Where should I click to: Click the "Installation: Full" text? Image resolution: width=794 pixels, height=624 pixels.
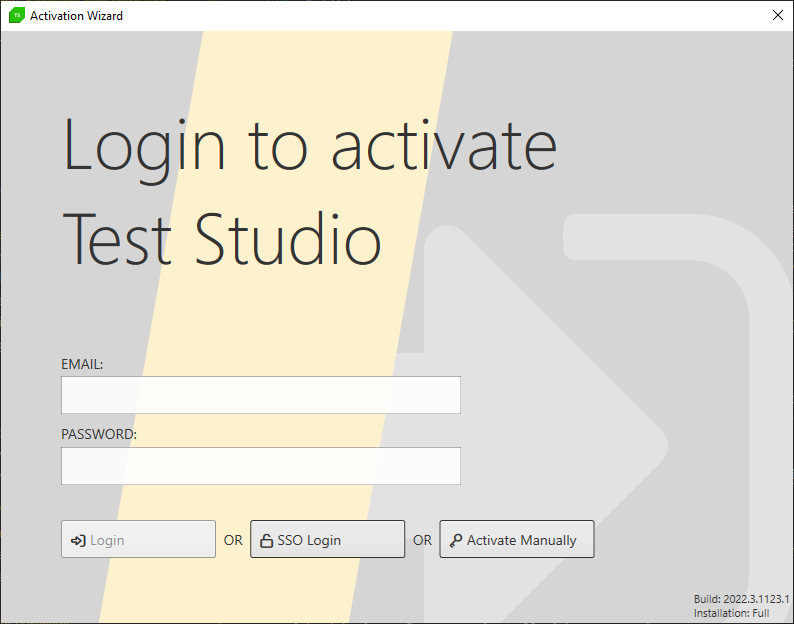tap(731, 613)
